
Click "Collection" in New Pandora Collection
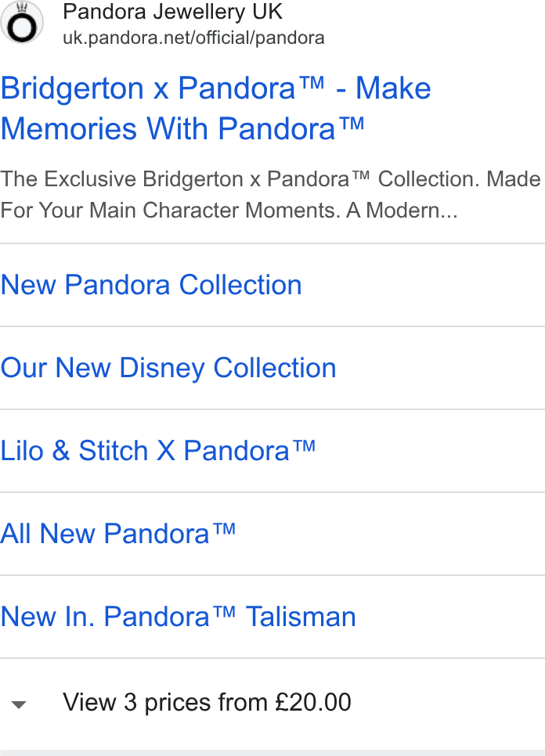[240, 284]
